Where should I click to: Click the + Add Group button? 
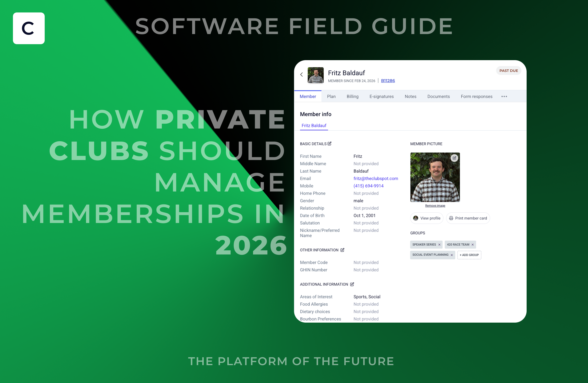point(469,255)
